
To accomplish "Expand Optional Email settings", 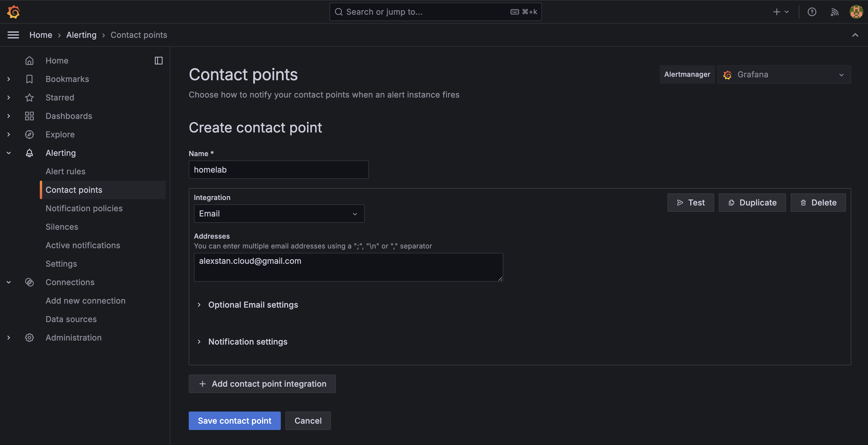I will click(x=253, y=305).
